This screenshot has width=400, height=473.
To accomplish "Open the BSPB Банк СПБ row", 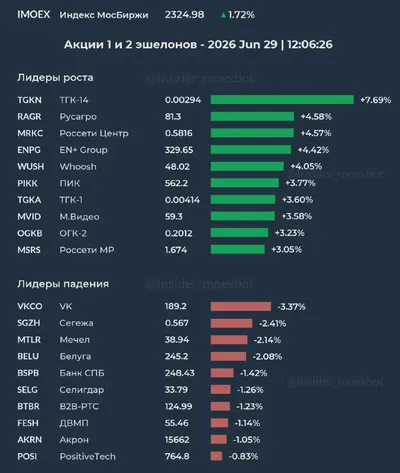I will 142,373.
